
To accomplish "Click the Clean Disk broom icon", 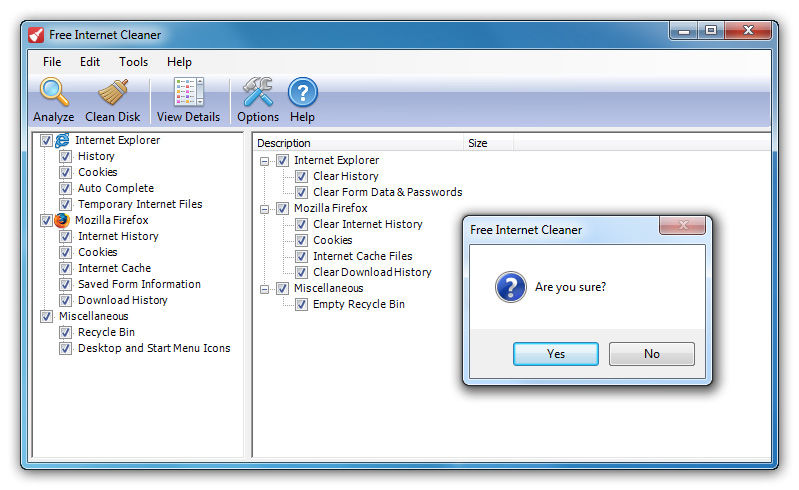I will click(113, 93).
